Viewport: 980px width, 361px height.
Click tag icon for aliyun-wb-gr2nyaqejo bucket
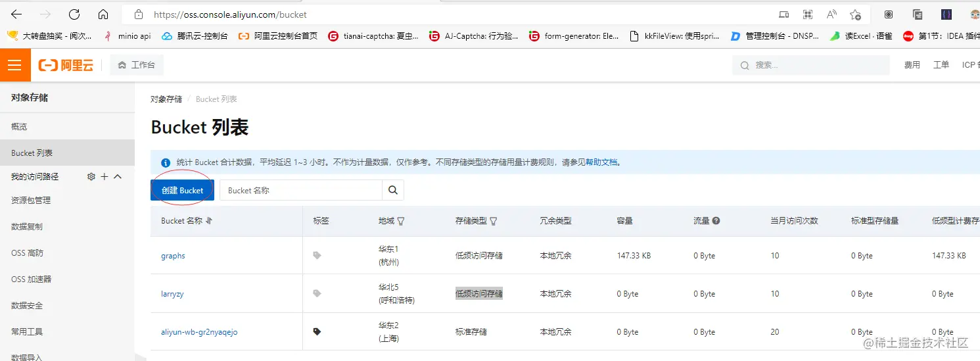317,331
